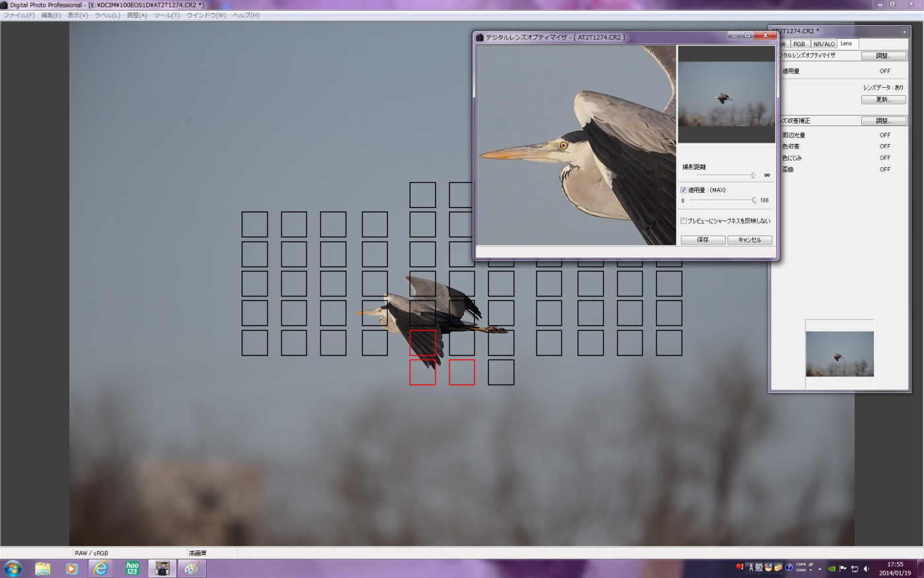Open the ファイル(F) menu
924x578 pixels.
(18, 15)
